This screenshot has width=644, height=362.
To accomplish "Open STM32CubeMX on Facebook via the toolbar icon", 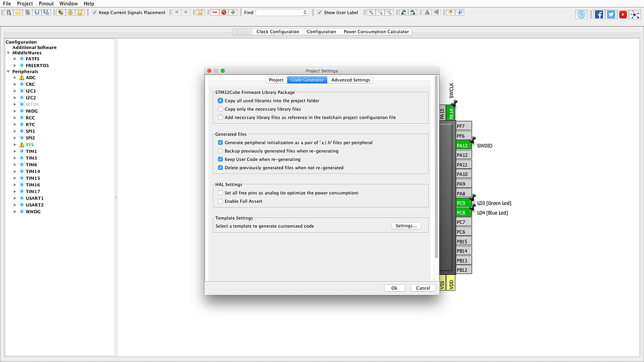I will coord(599,14).
